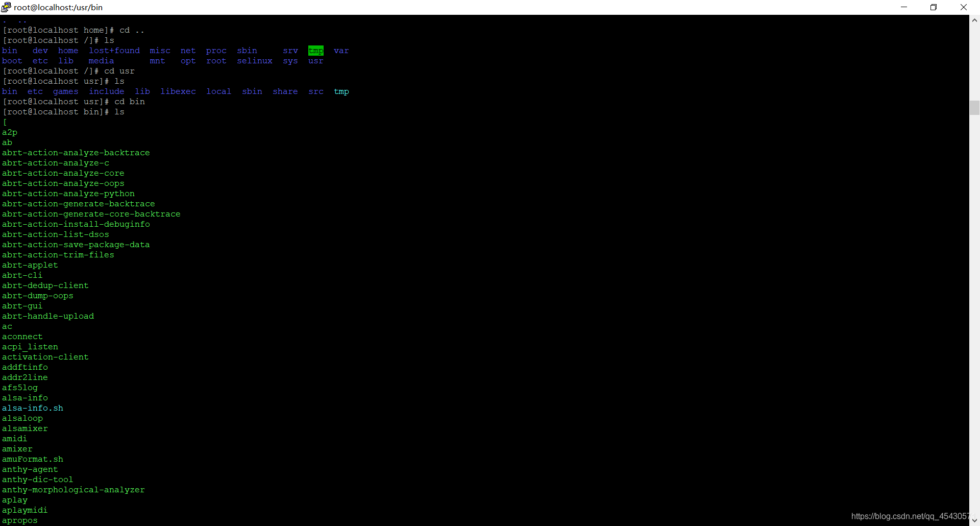Click the highlighted tmp directory in root listing
Image resolution: width=980 pixels, height=526 pixels.
[316, 51]
